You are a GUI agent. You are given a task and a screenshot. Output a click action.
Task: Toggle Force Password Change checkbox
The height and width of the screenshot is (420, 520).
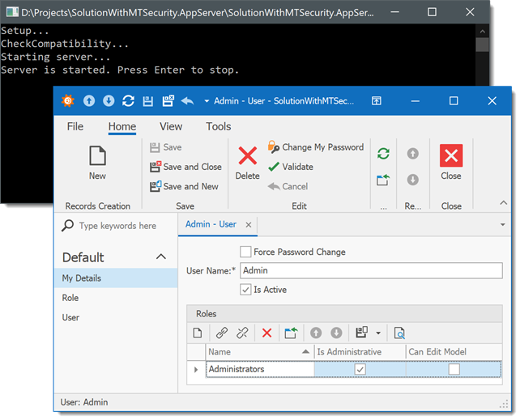point(245,252)
